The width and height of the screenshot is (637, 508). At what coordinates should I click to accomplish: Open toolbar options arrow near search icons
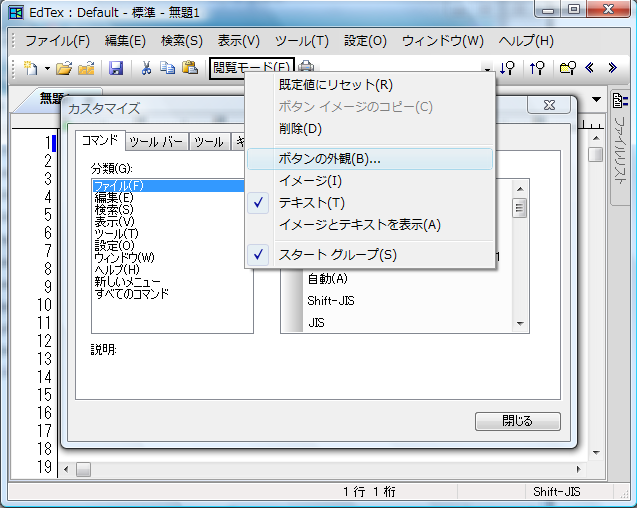click(487, 68)
